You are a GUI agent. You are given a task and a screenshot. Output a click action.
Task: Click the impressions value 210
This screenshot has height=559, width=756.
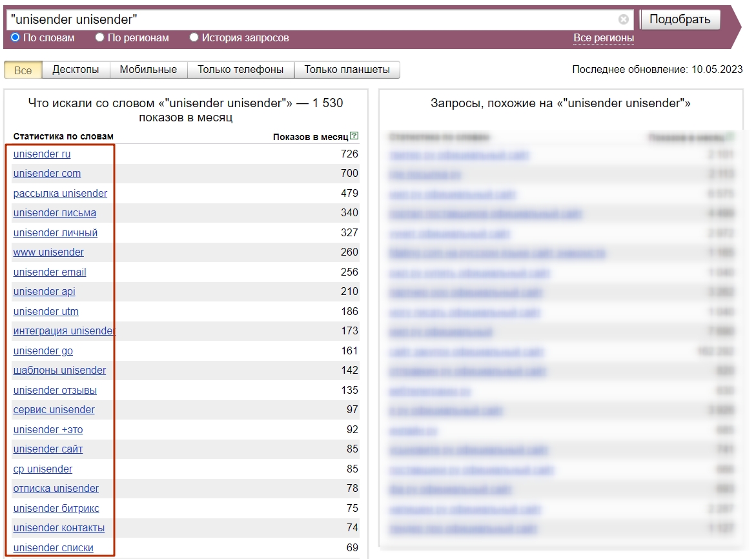(x=349, y=292)
